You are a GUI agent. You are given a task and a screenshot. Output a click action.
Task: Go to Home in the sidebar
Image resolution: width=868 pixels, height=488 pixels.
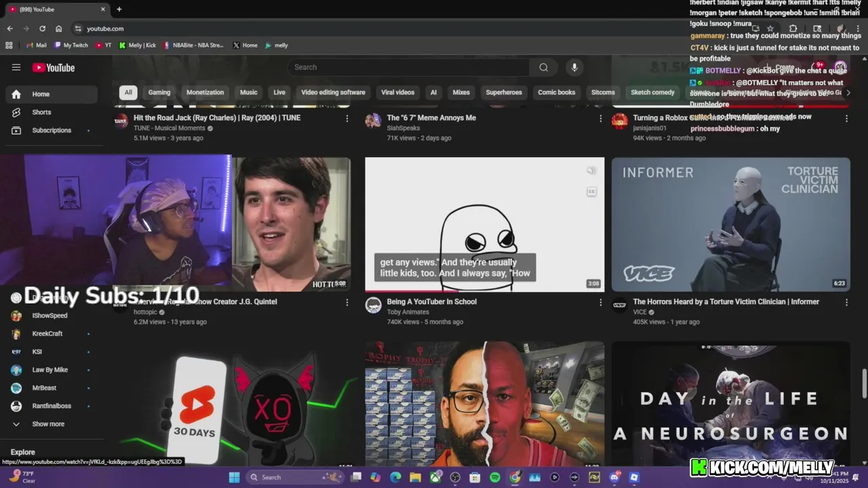click(52, 94)
